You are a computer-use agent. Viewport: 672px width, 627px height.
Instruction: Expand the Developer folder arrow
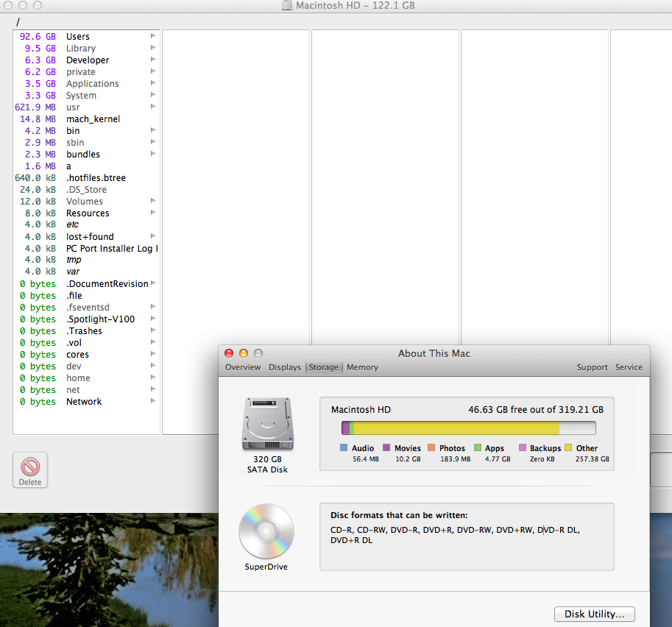click(153, 60)
